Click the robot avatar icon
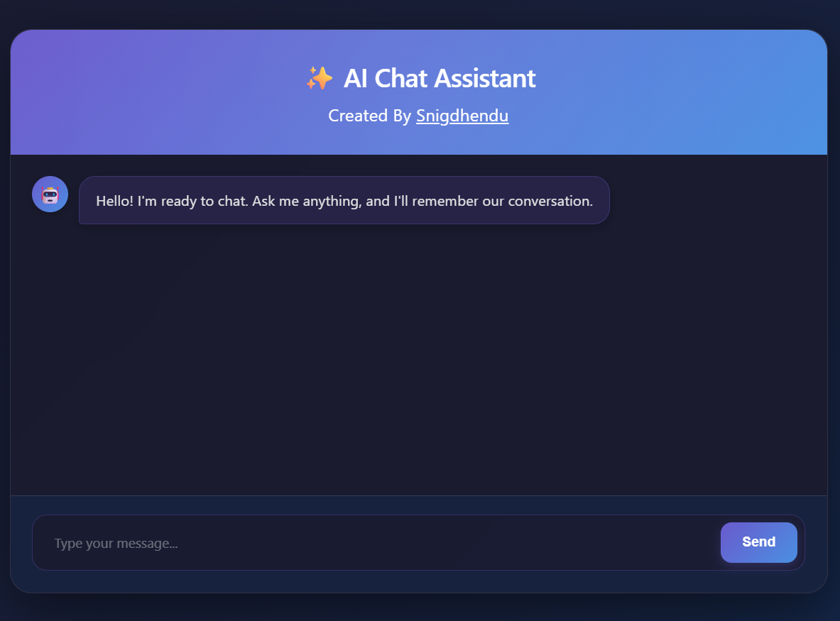The width and height of the screenshot is (840, 621). coord(50,194)
